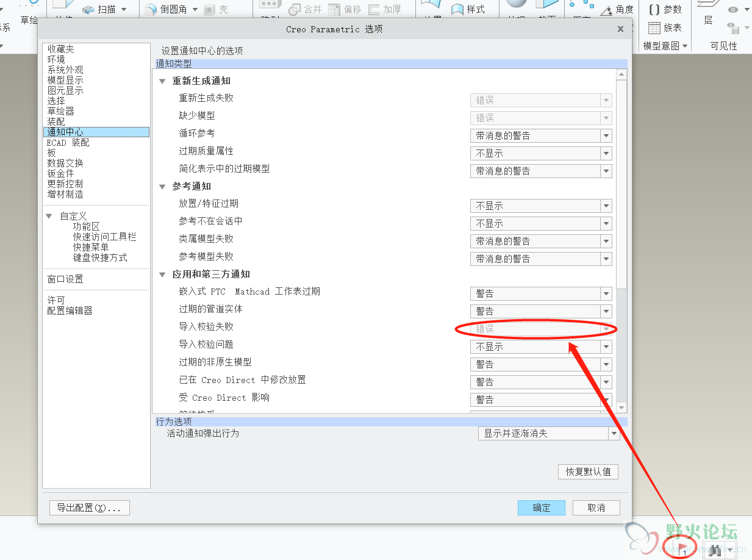
Task: Collapse the 应用和第三方通知 section
Action: coord(162,275)
